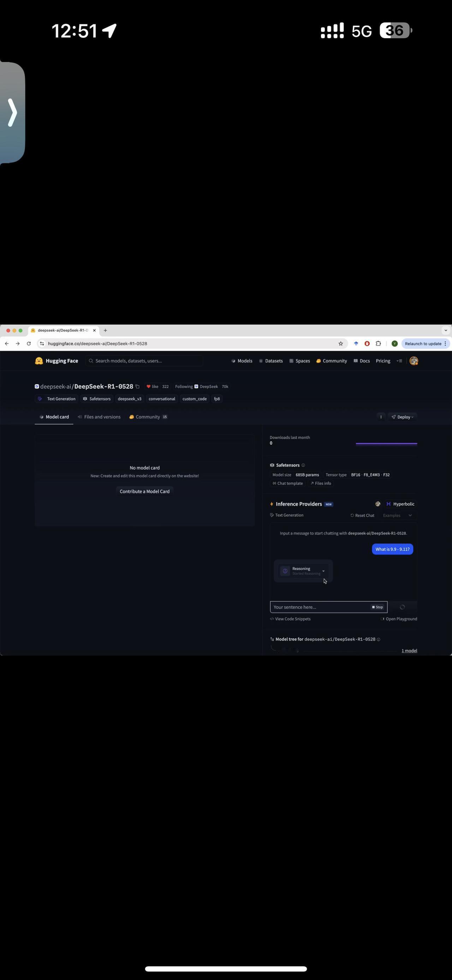452x980 pixels.
Task: Copy model name with copy icon
Action: pyautogui.click(x=138, y=386)
